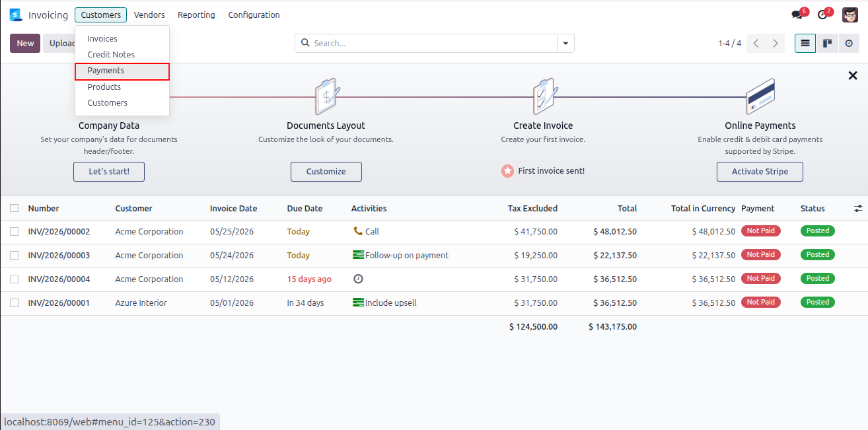The height and width of the screenshot is (430, 868).
Task: Click the 1-4 / 4 pager counter
Action: pyautogui.click(x=730, y=44)
